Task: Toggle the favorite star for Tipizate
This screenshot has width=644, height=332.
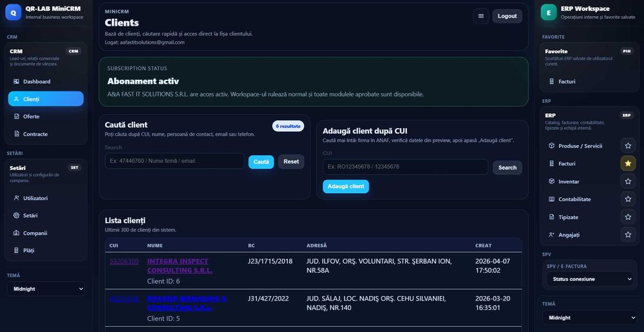Action: pos(628,217)
